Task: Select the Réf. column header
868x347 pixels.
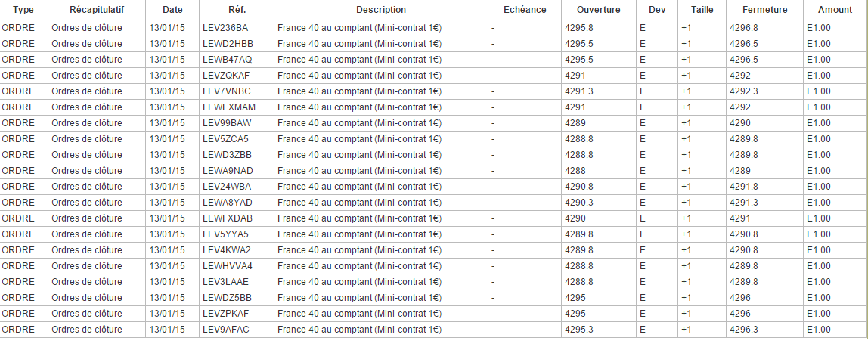Action: [x=237, y=10]
